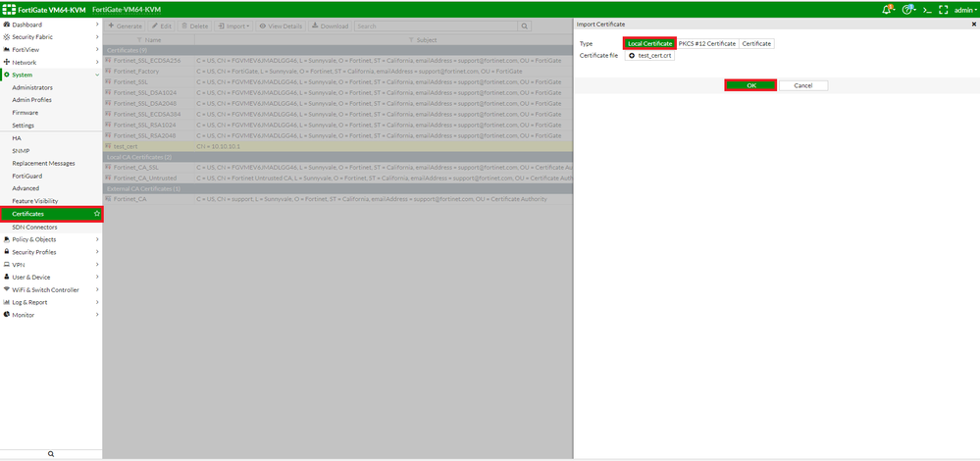Click the Dashboard menu icon
Image resolution: width=980 pixels, height=461 pixels.
point(6,25)
